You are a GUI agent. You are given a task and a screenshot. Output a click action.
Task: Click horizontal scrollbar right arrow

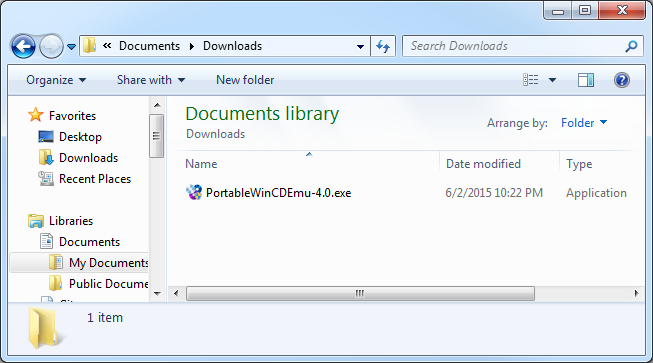click(x=636, y=293)
